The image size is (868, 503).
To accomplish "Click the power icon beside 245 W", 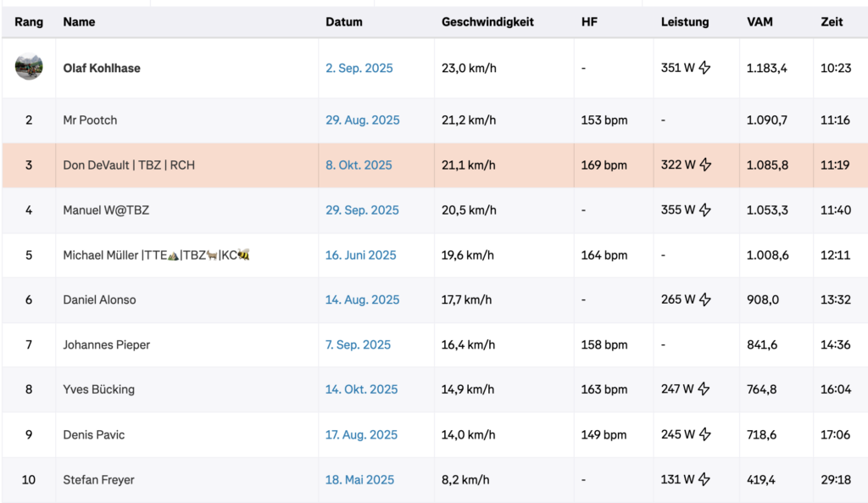I will [704, 434].
